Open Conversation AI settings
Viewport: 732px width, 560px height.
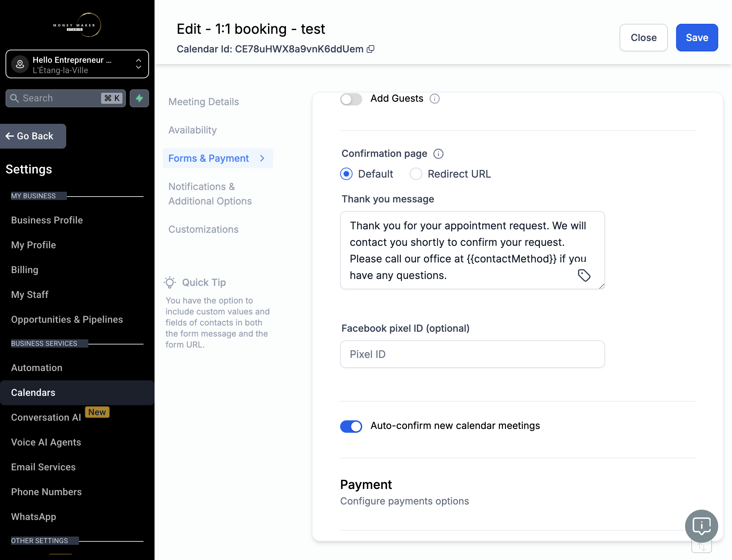(46, 417)
